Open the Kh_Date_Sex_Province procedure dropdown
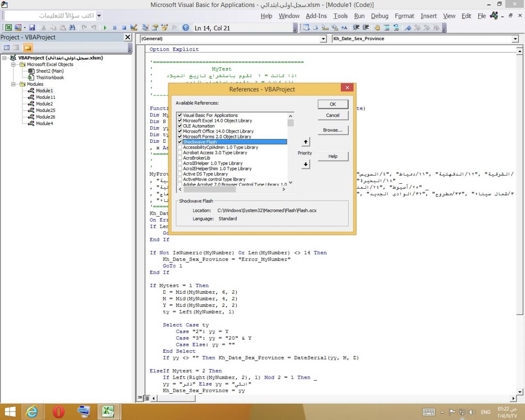 (x=515, y=39)
